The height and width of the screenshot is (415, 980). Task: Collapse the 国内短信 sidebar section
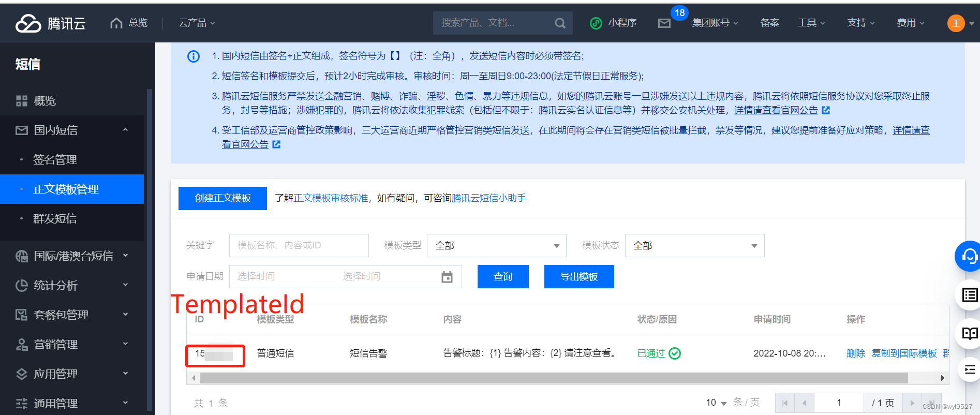coord(72,130)
